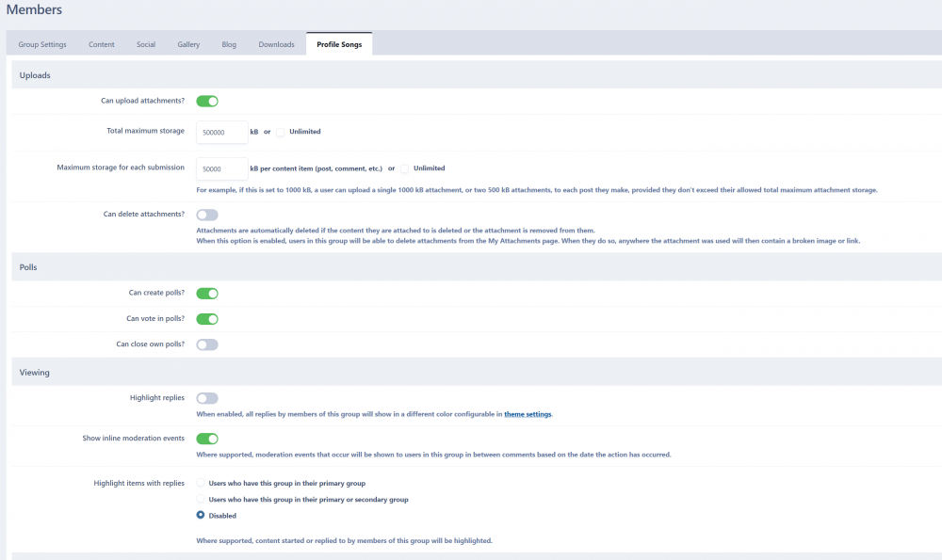Image resolution: width=942 pixels, height=560 pixels.
Task: Select primary or secondary group radio option
Action: point(200,499)
